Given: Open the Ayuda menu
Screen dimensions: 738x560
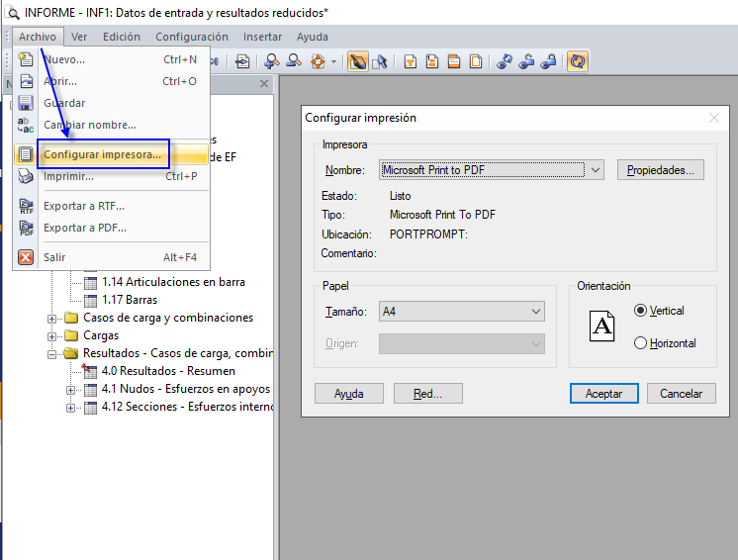Looking at the screenshot, I should tap(312, 37).
